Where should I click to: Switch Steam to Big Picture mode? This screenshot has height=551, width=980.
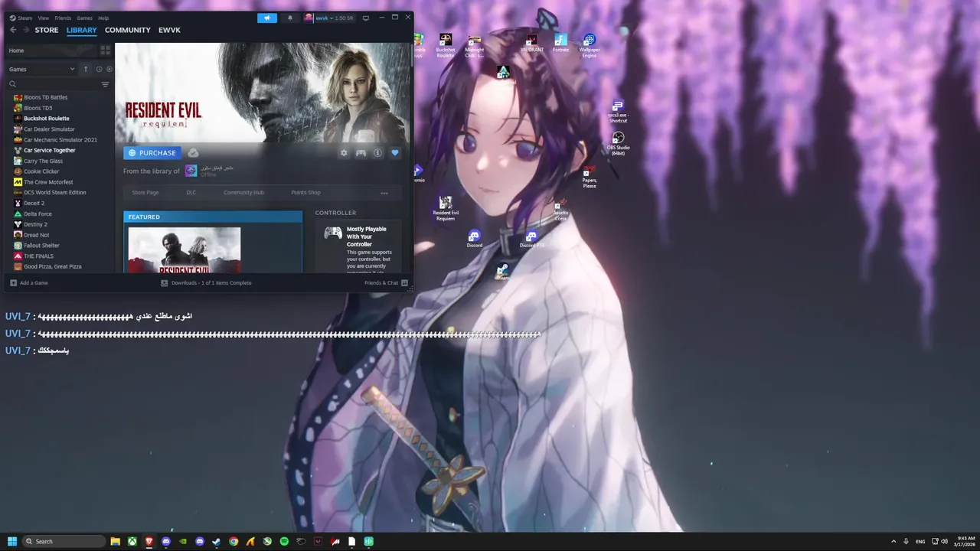click(366, 18)
